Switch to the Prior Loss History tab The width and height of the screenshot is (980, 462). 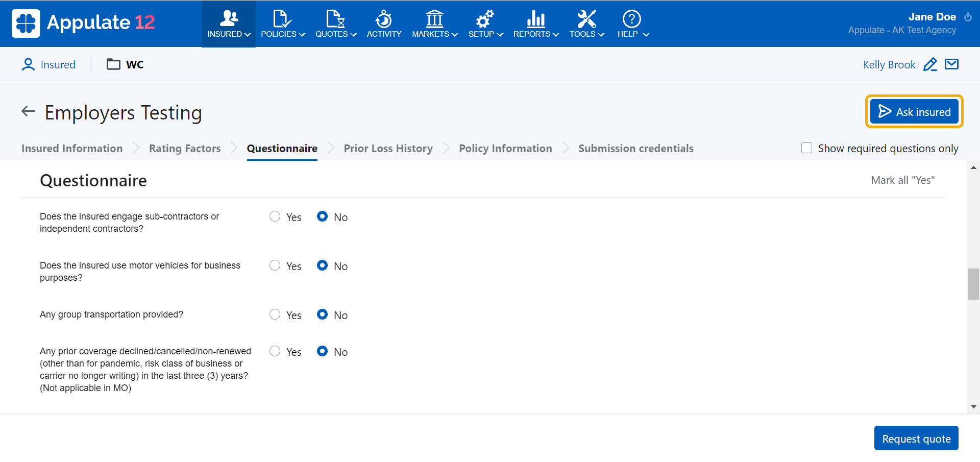tap(388, 149)
